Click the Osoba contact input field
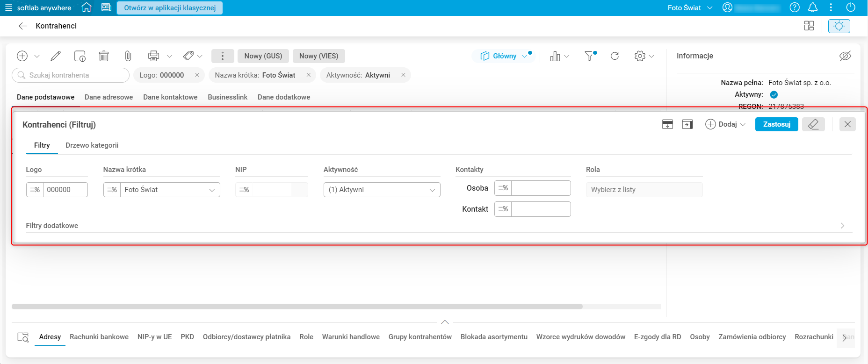The image size is (868, 364). click(541, 188)
